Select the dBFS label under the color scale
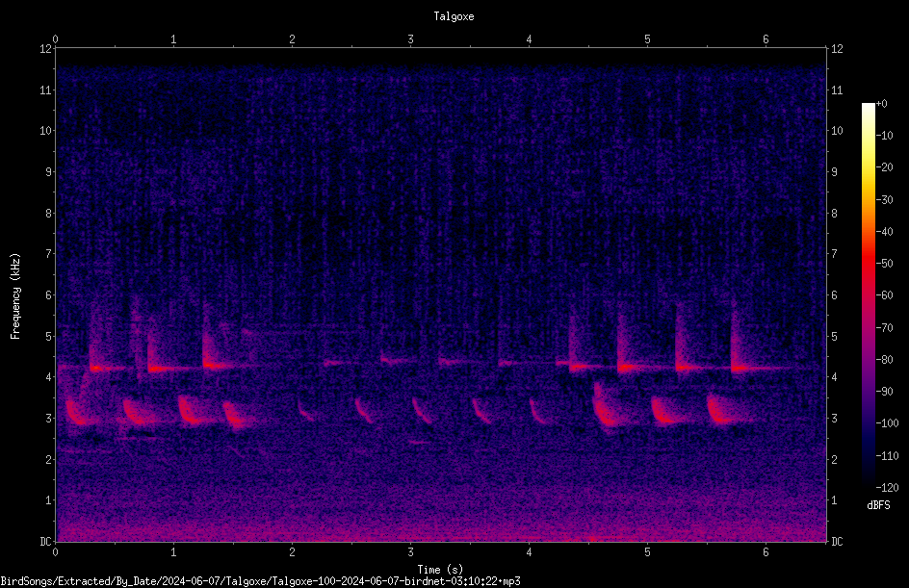909x588 pixels. (x=878, y=505)
